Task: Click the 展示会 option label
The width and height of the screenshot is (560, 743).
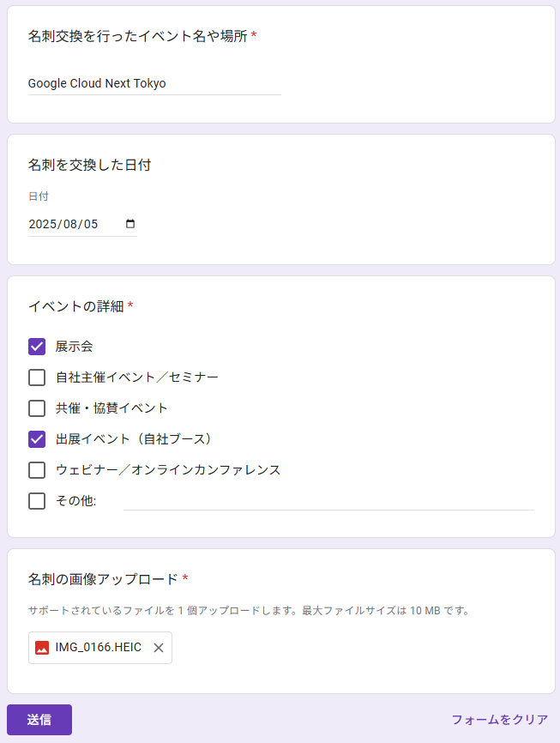Action: tap(75, 347)
